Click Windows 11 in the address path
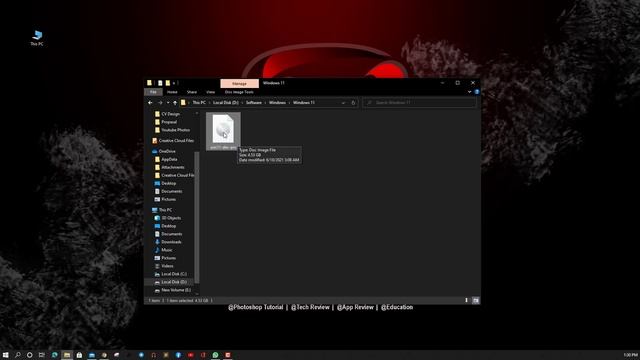Screen dimensions: 640x360 click(x=304, y=103)
